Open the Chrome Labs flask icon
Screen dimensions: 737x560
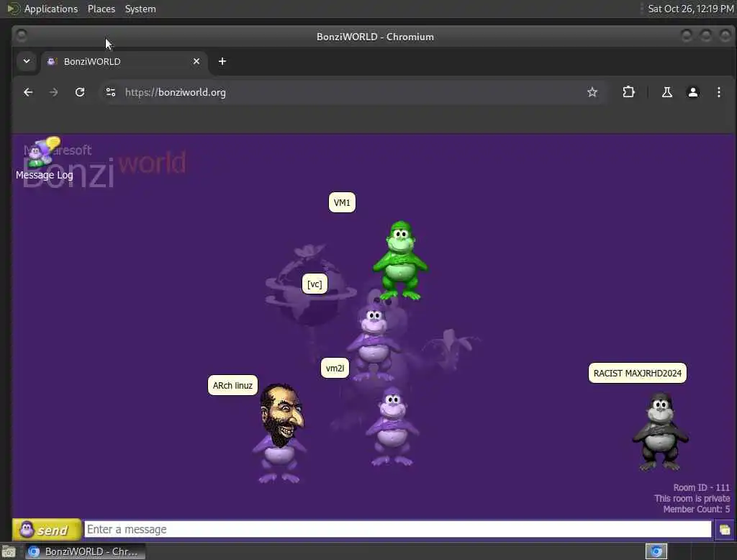tap(667, 92)
